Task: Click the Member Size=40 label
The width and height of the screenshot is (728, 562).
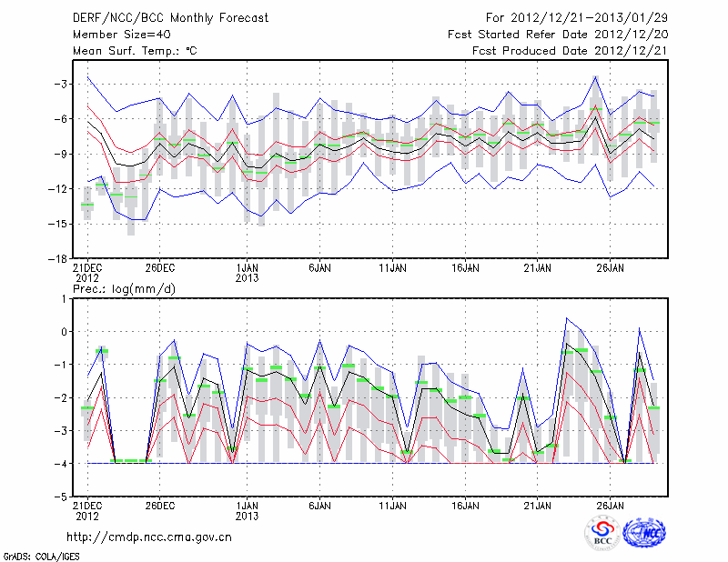Action: [x=115, y=35]
